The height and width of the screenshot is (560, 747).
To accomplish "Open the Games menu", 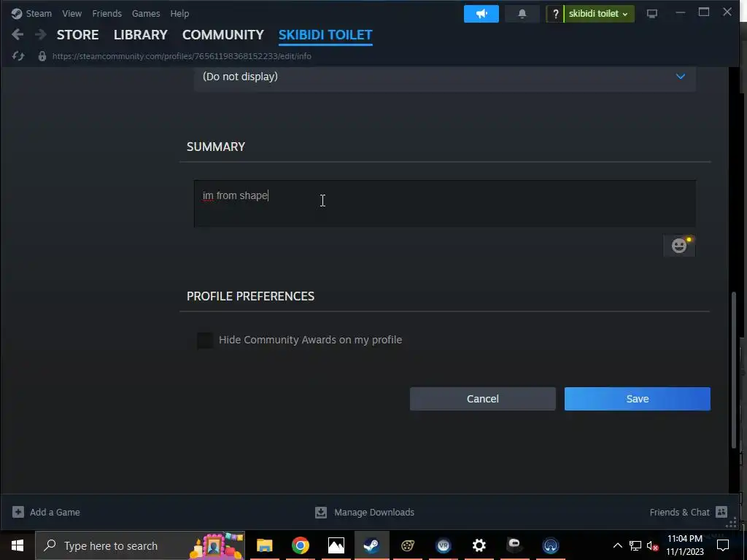I will [146, 13].
